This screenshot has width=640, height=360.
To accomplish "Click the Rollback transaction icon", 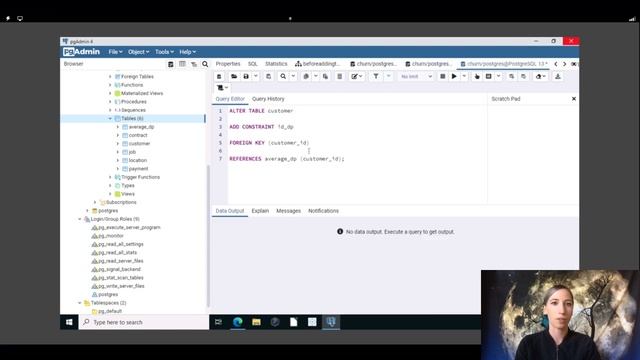I will point(523,76).
